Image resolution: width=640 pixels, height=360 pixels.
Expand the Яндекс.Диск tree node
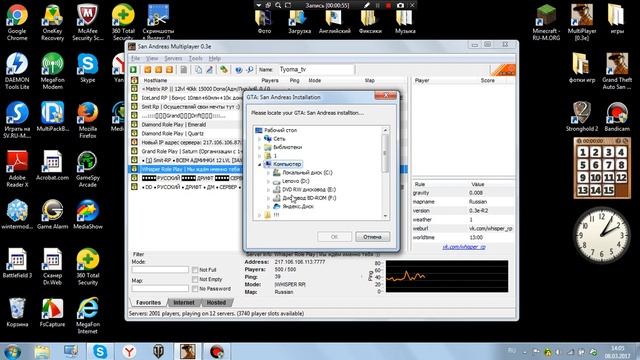(269, 207)
